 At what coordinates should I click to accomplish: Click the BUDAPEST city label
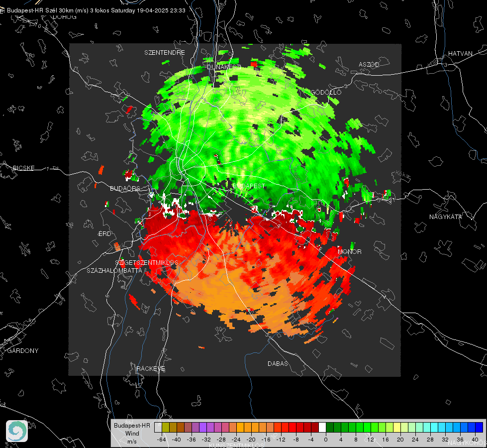point(249,186)
